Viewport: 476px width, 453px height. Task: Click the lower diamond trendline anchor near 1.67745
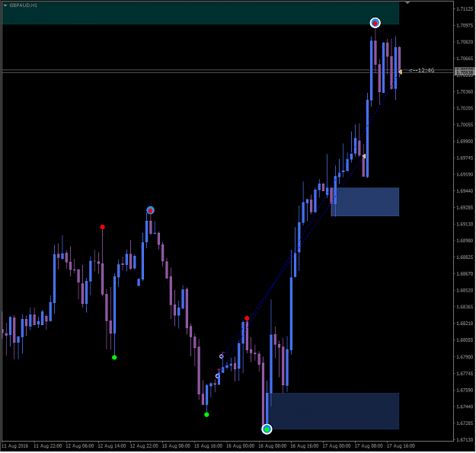tap(218, 376)
